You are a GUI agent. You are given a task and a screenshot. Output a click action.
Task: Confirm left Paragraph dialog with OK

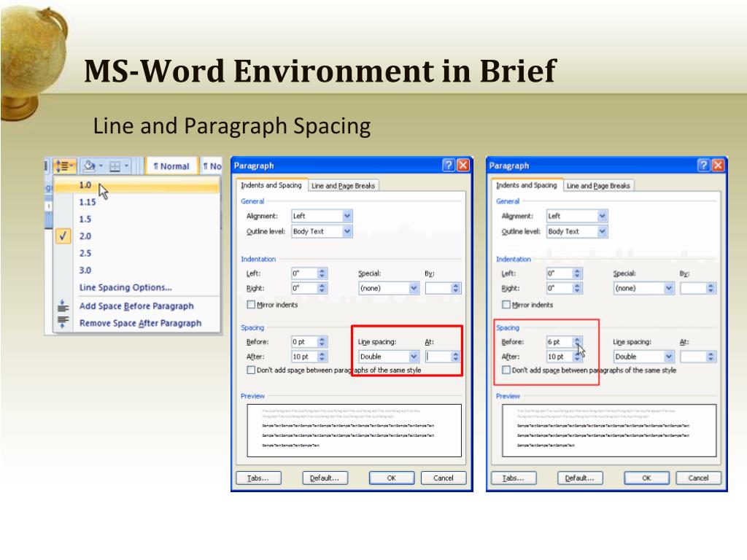tap(392, 478)
